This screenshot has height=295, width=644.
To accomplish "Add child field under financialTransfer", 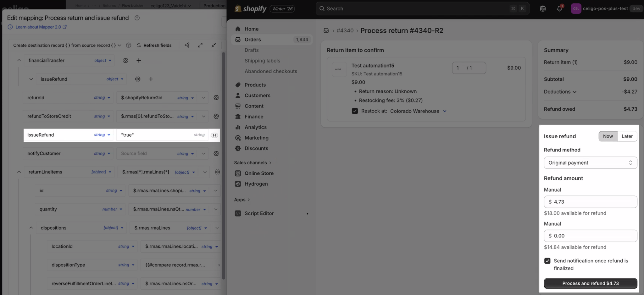I will tap(139, 60).
